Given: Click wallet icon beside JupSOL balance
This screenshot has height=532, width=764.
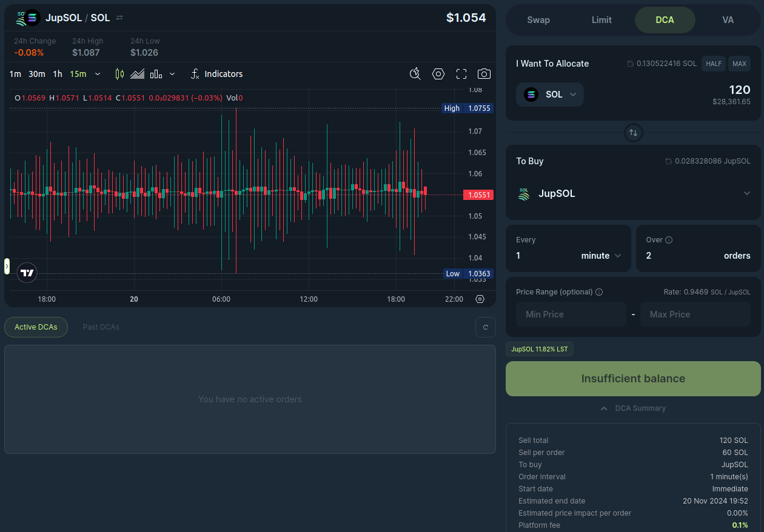Looking at the screenshot, I should pos(668,161).
